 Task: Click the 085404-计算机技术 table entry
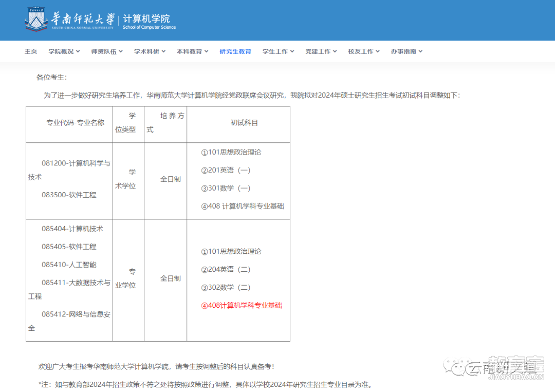pos(72,229)
